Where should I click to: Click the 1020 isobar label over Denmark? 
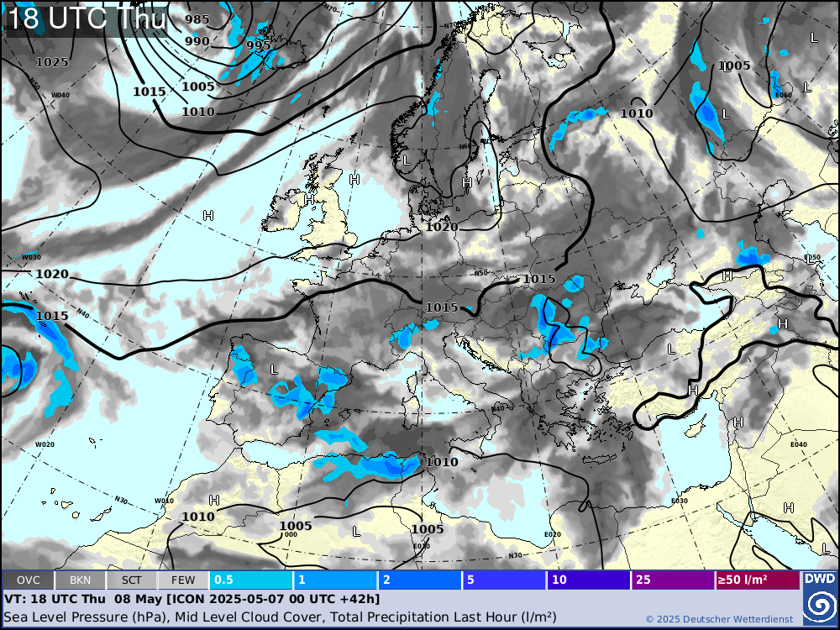pyautogui.click(x=442, y=227)
